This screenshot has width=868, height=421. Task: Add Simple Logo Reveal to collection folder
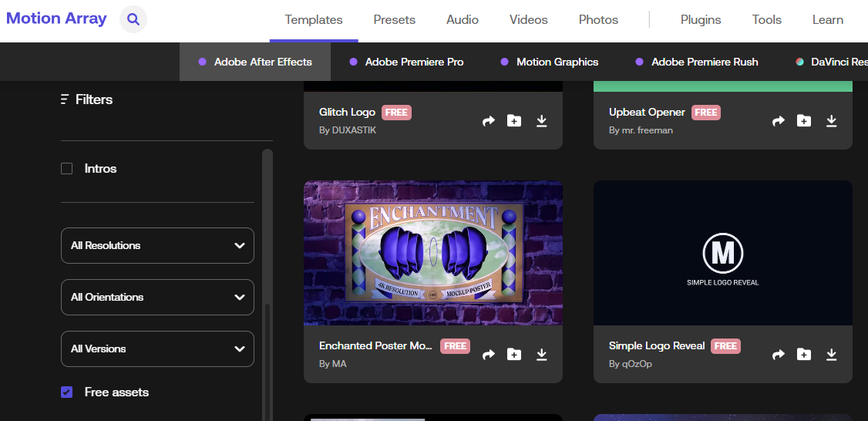coord(804,354)
